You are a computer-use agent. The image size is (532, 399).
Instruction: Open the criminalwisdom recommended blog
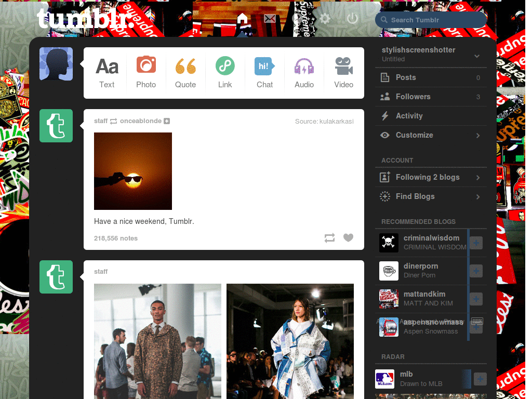tap(431, 238)
